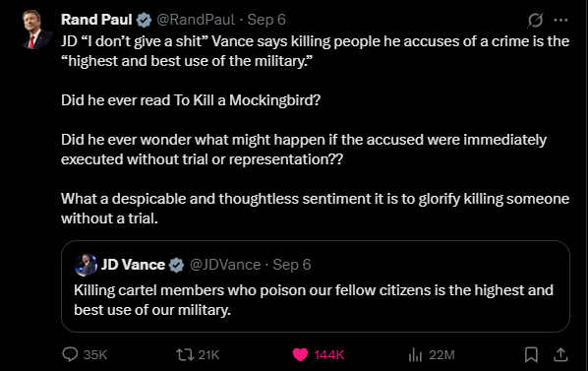This screenshot has height=371, width=588.
Task: Click Rand Paul's blue verified badge
Action: click(144, 20)
